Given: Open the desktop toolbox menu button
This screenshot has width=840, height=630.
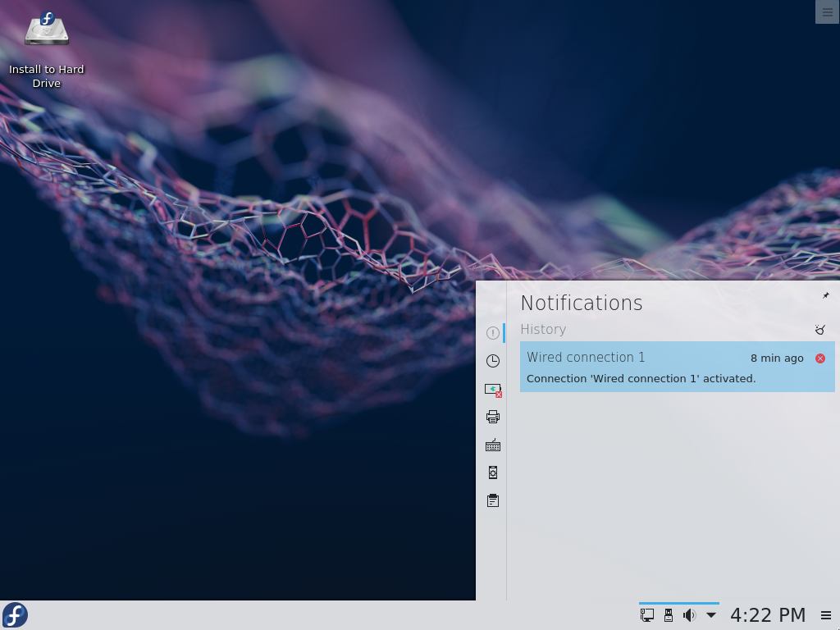Looking at the screenshot, I should click(827, 11).
